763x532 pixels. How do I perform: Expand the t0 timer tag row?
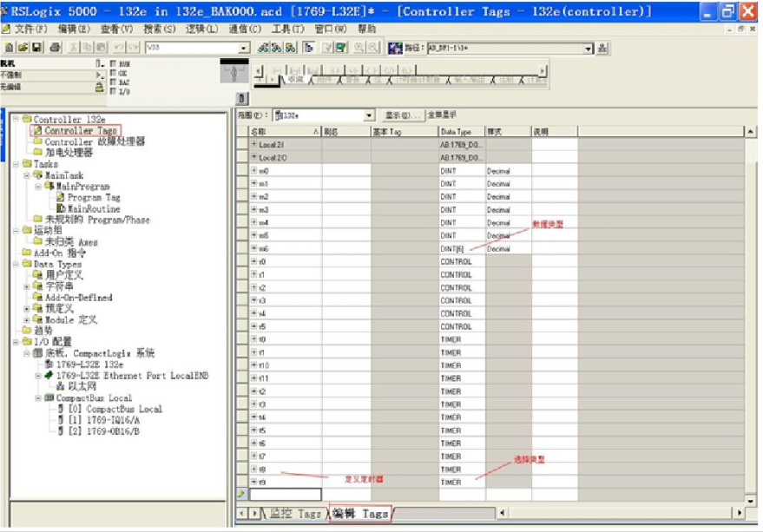coord(254,338)
